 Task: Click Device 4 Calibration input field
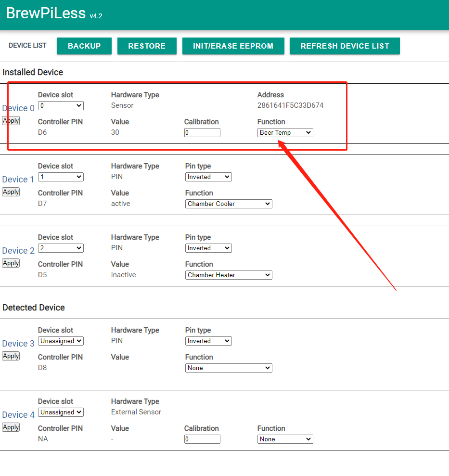[202, 439]
